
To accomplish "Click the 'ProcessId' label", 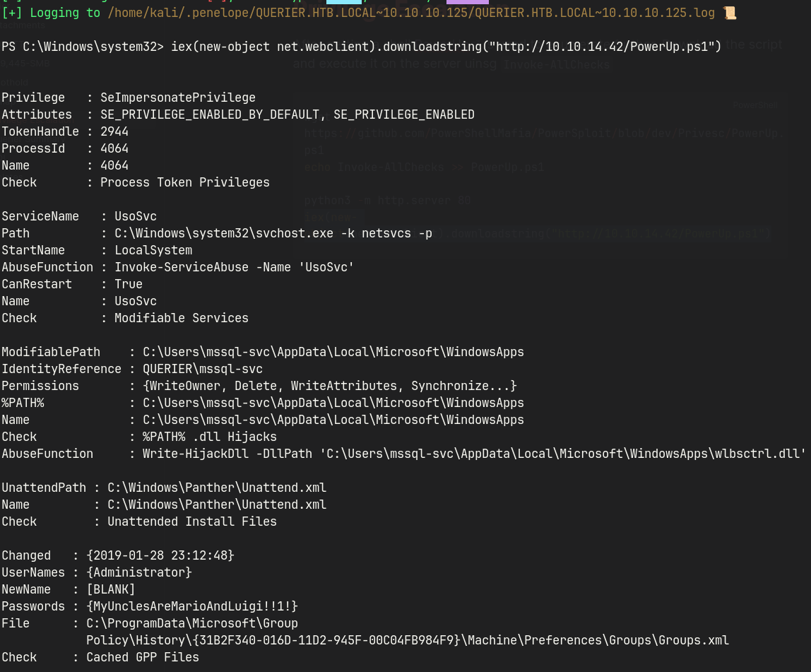I will (x=33, y=148).
